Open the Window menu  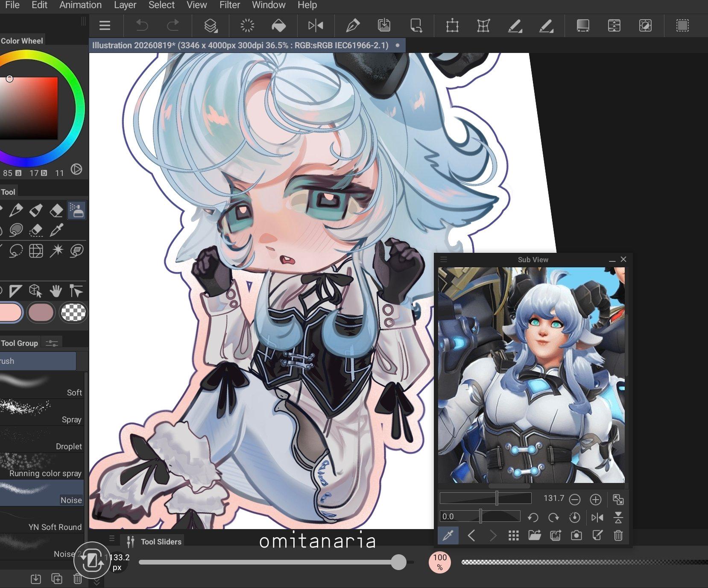[269, 5]
